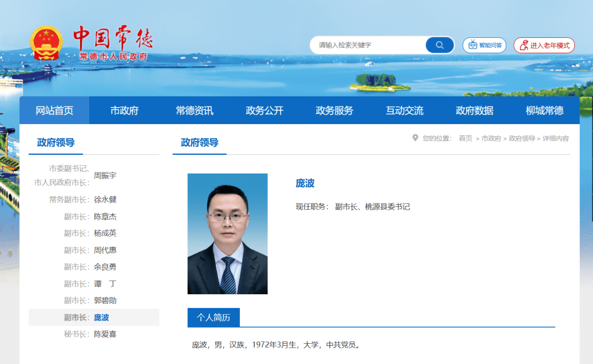The width and height of the screenshot is (593, 364).
Task: Enable 进入老年模式 senior mode
Action: pos(544,46)
